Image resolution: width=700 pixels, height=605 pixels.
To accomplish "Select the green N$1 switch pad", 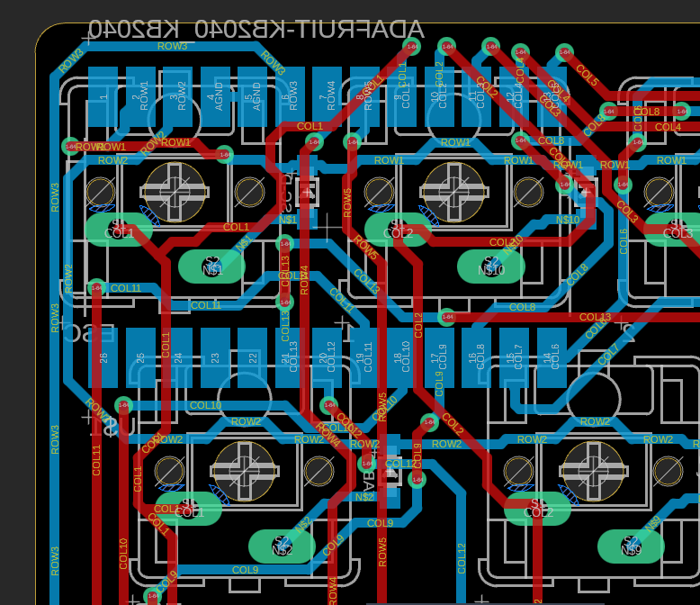I will (211, 266).
